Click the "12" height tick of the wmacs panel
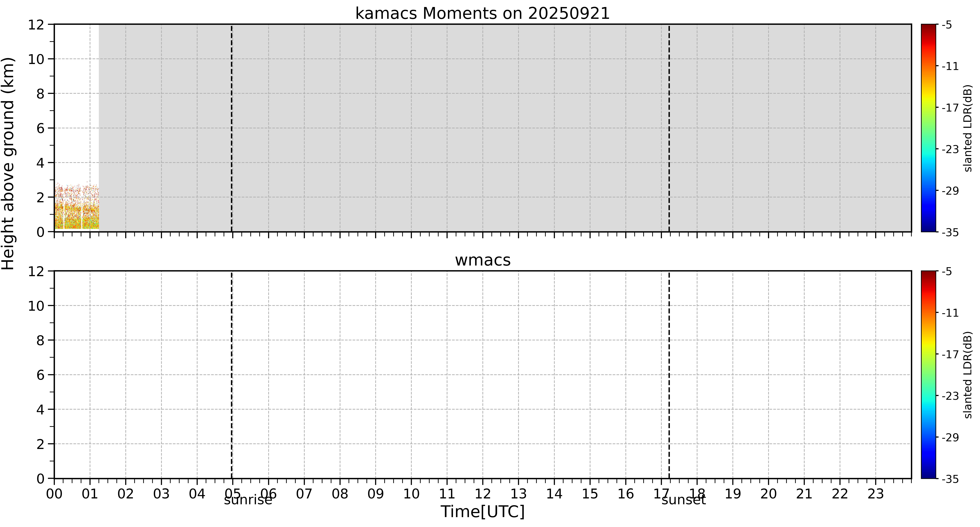980x527 pixels. tap(36, 271)
